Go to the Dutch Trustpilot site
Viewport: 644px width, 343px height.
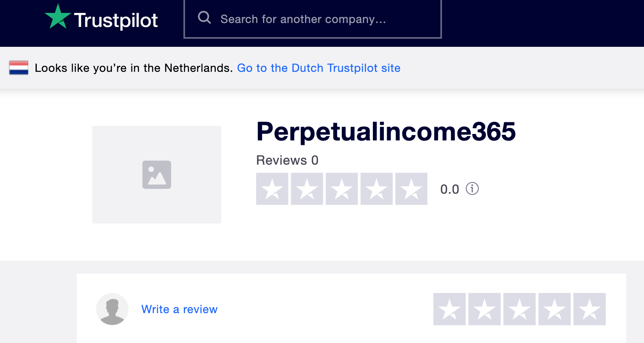tap(319, 68)
